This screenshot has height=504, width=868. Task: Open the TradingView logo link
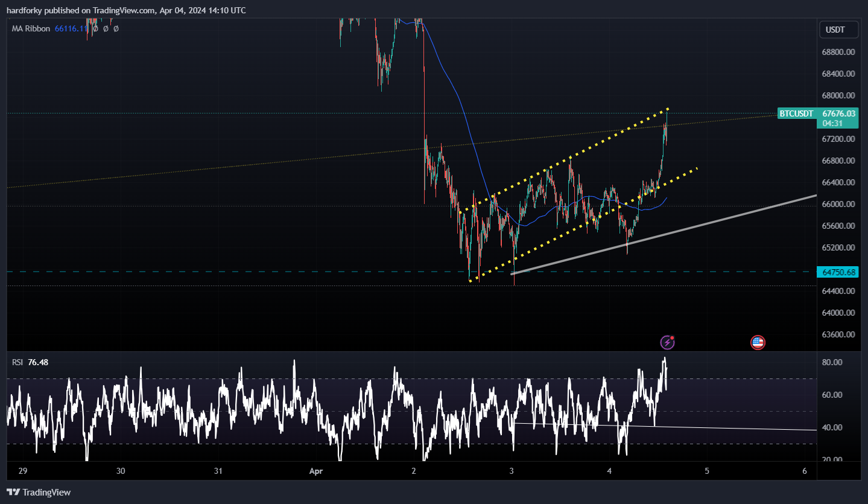pyautogui.click(x=39, y=492)
